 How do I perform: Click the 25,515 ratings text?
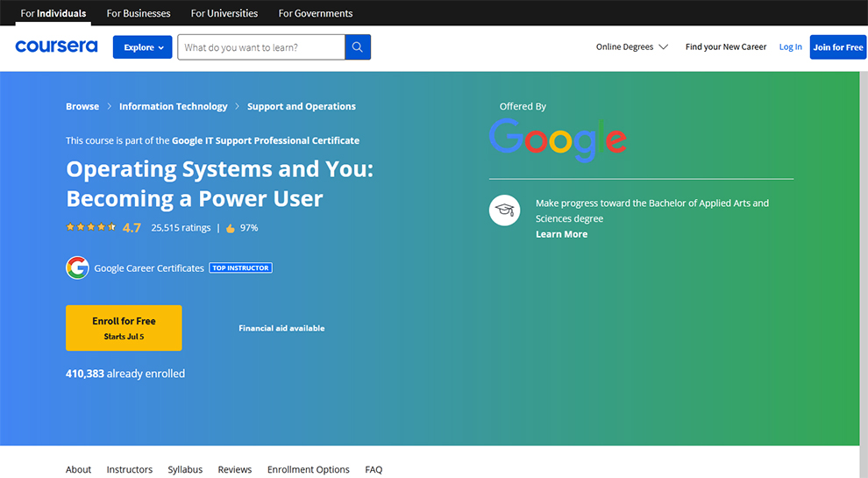click(181, 228)
